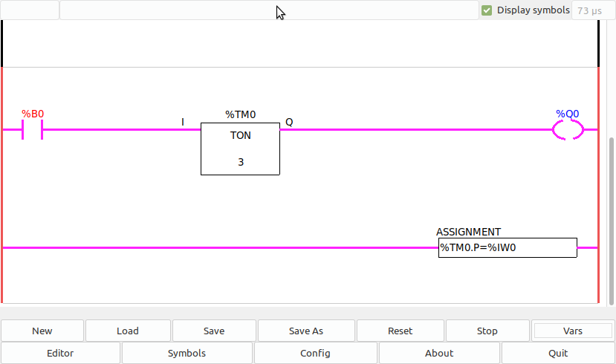This screenshot has width=616, height=364.
Task: Click the rung comment text field
Action: point(269,10)
